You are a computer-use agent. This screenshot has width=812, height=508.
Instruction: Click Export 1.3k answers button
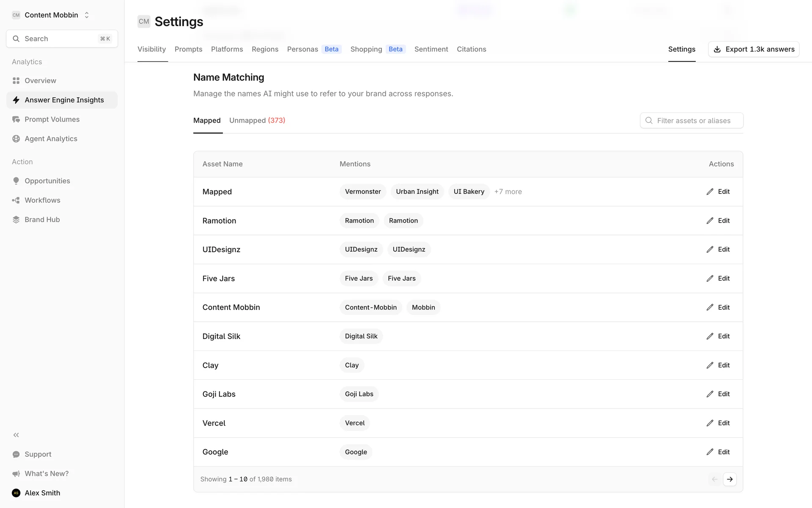(x=754, y=49)
